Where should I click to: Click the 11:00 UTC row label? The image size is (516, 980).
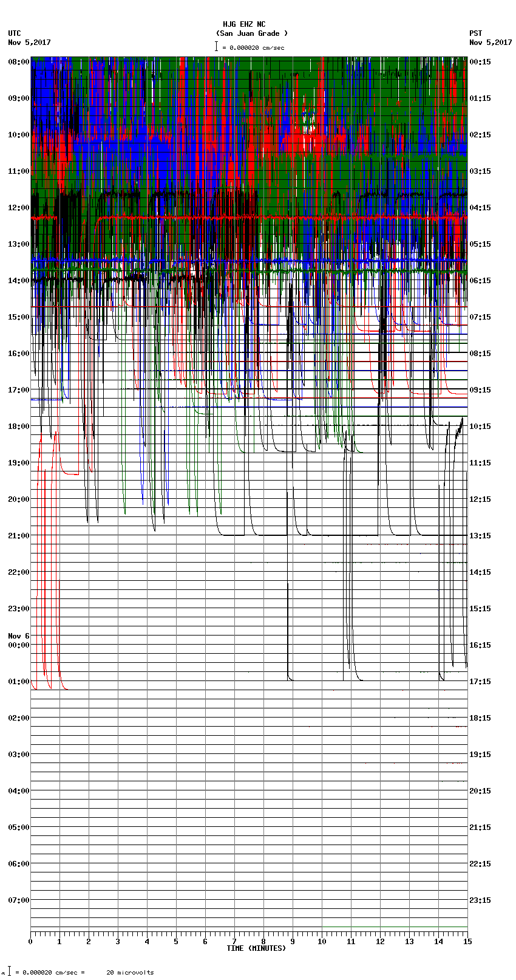point(19,171)
